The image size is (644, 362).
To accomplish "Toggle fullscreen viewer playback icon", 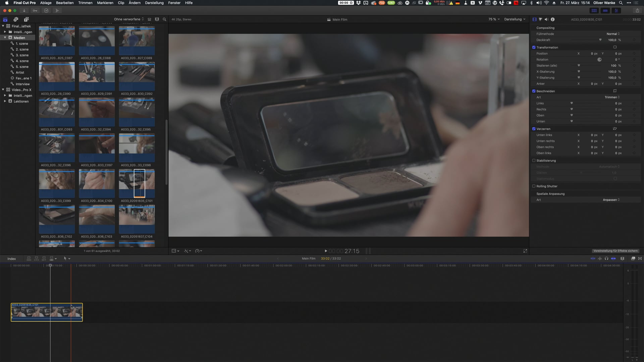I will click(525, 251).
